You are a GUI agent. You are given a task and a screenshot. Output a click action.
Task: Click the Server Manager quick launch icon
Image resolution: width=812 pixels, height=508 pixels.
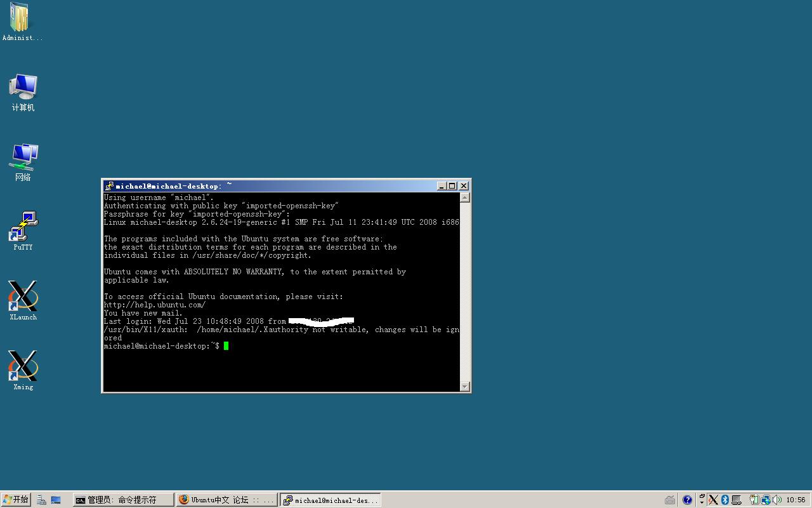[41, 500]
